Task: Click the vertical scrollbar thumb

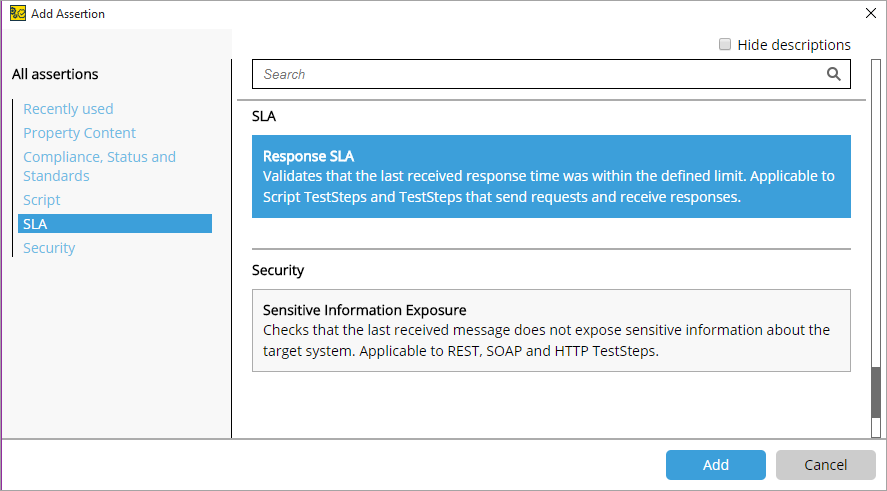Action: (x=876, y=392)
